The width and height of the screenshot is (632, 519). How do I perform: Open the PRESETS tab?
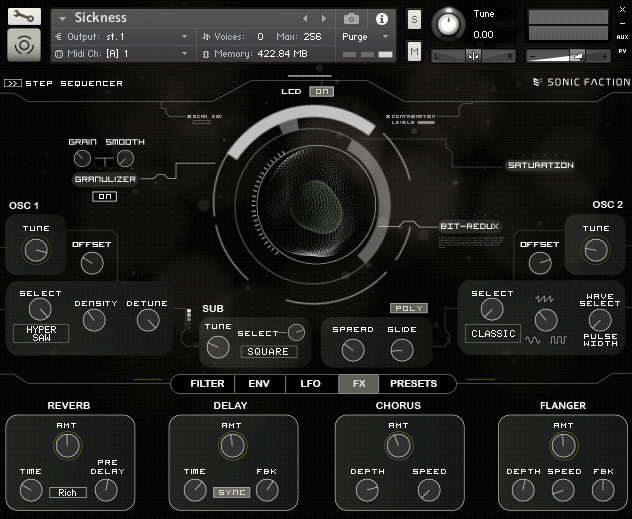413,383
